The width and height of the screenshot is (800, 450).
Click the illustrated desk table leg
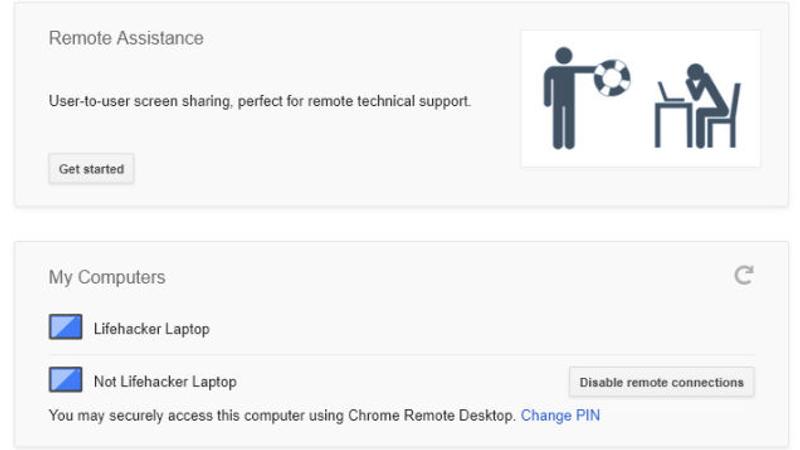click(x=658, y=125)
